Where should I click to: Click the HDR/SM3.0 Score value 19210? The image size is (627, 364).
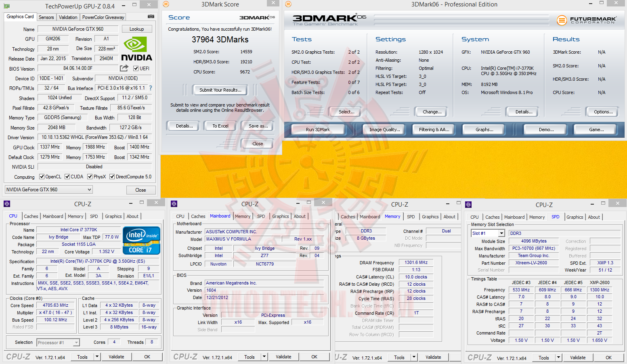[246, 62]
